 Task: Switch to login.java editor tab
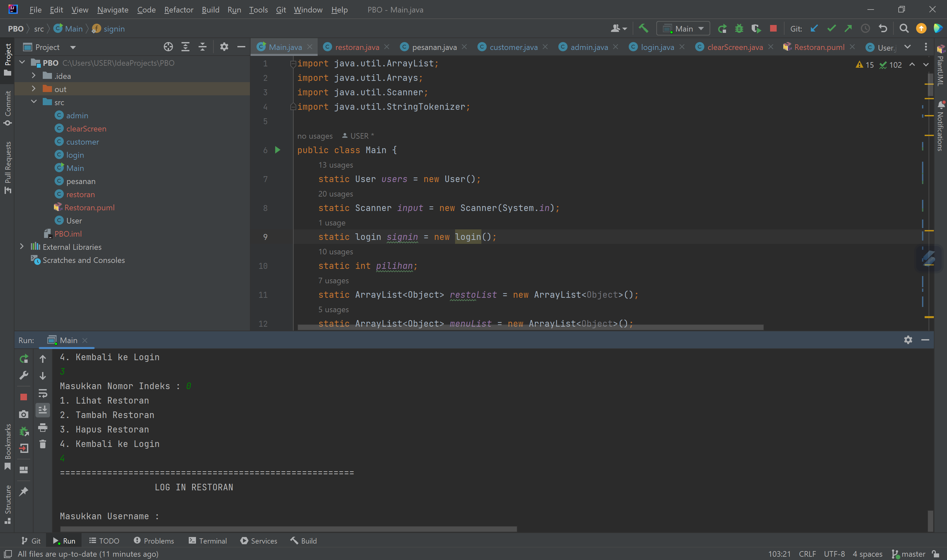point(657,47)
